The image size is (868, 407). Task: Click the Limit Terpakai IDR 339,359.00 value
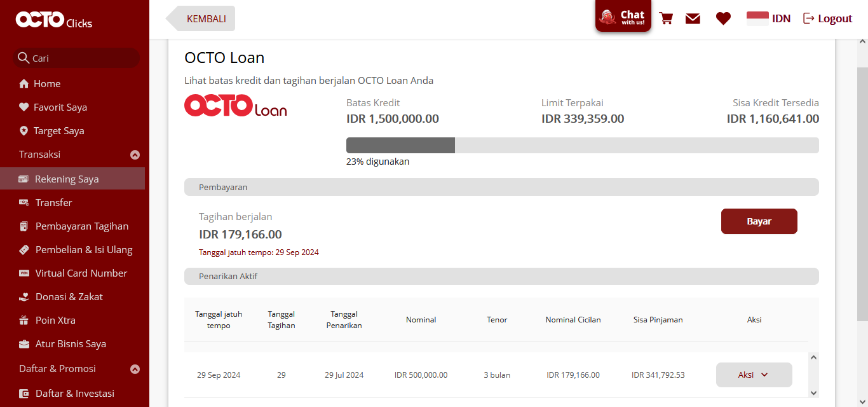pos(583,119)
